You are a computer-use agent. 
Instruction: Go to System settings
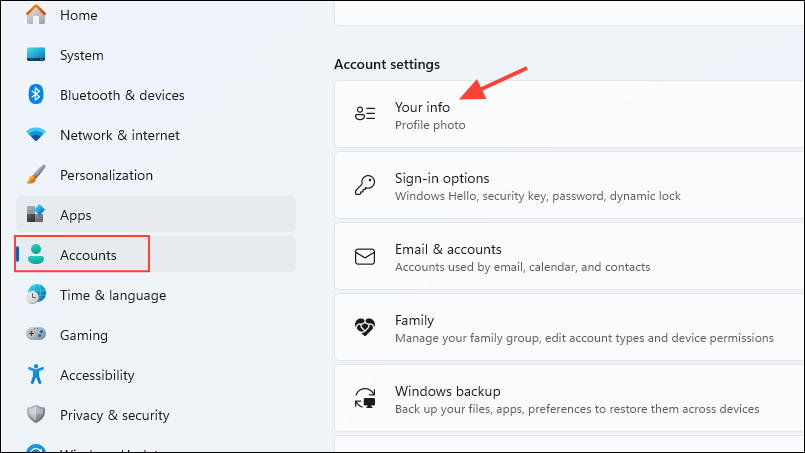(x=156, y=55)
